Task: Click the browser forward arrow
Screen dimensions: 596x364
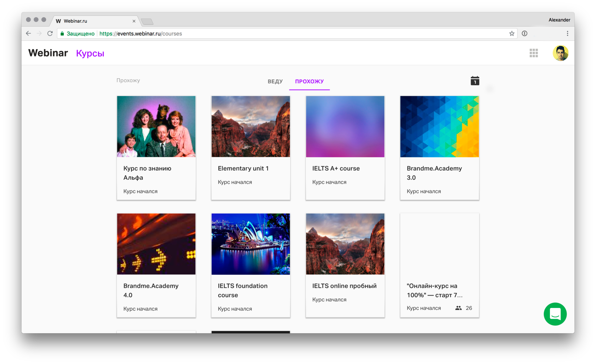Action: click(39, 33)
